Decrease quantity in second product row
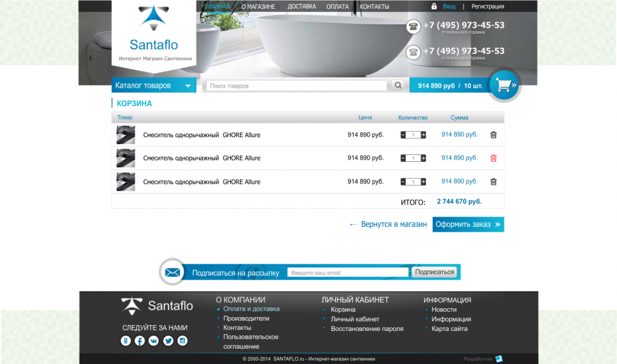Image resolution: width=617 pixels, height=364 pixels. (403, 158)
